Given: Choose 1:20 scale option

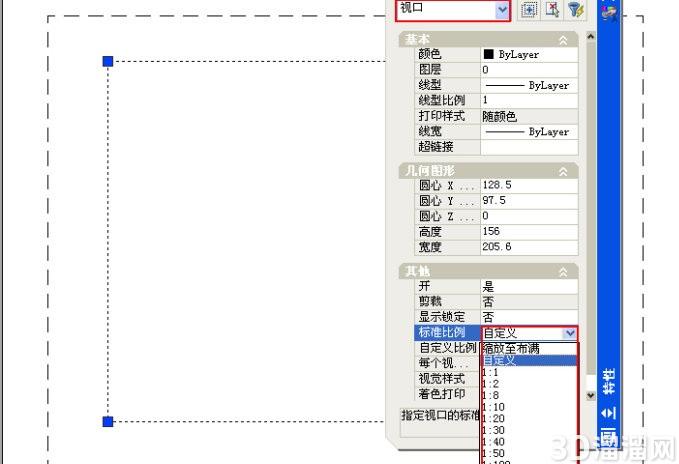Looking at the screenshot, I should click(x=530, y=419).
